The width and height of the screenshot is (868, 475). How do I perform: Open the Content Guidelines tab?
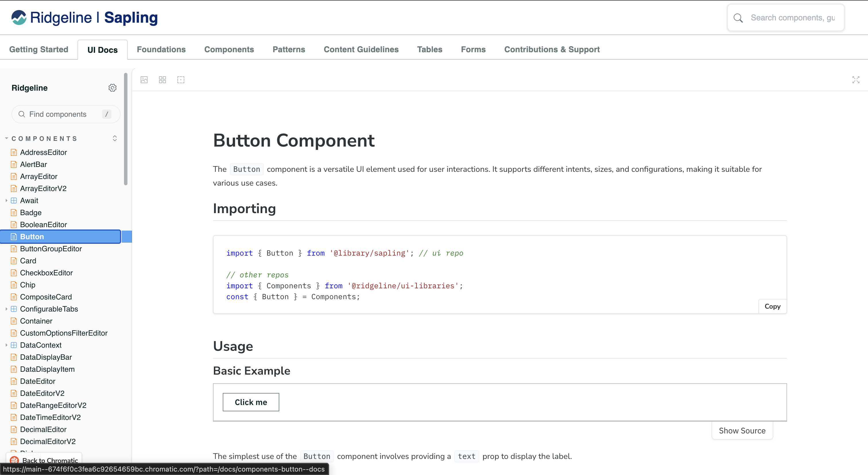tap(361, 50)
